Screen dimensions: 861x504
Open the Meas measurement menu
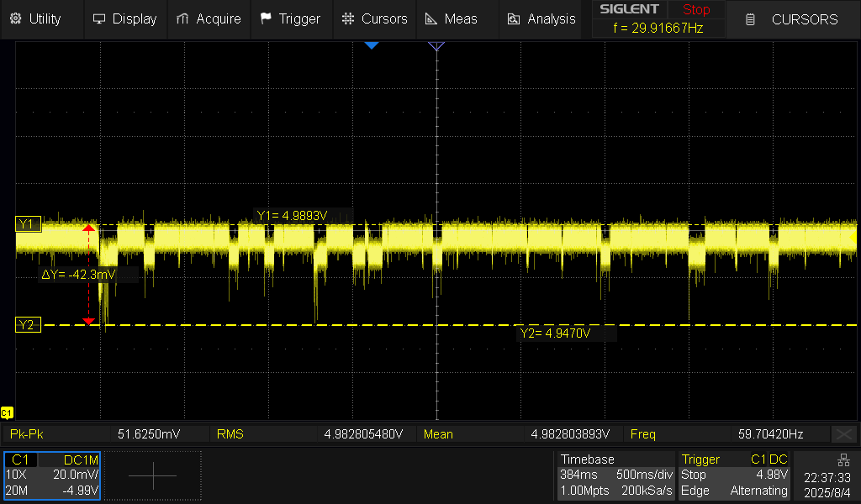[x=451, y=18]
